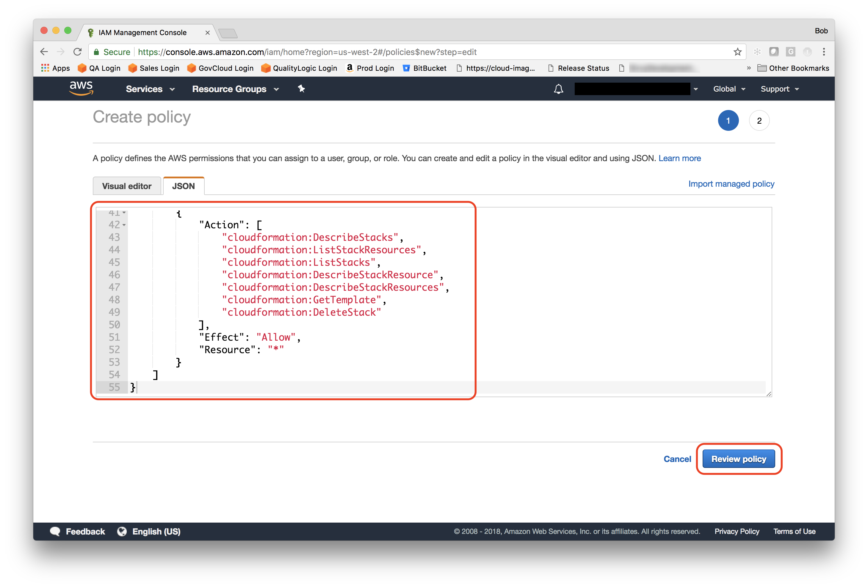Click the AWS logo home icon
868x588 pixels.
point(81,89)
